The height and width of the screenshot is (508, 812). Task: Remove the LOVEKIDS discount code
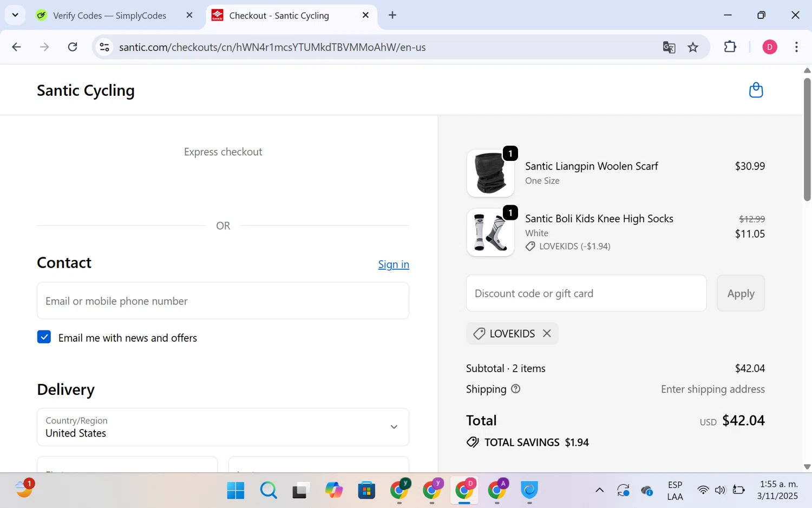pyautogui.click(x=547, y=334)
